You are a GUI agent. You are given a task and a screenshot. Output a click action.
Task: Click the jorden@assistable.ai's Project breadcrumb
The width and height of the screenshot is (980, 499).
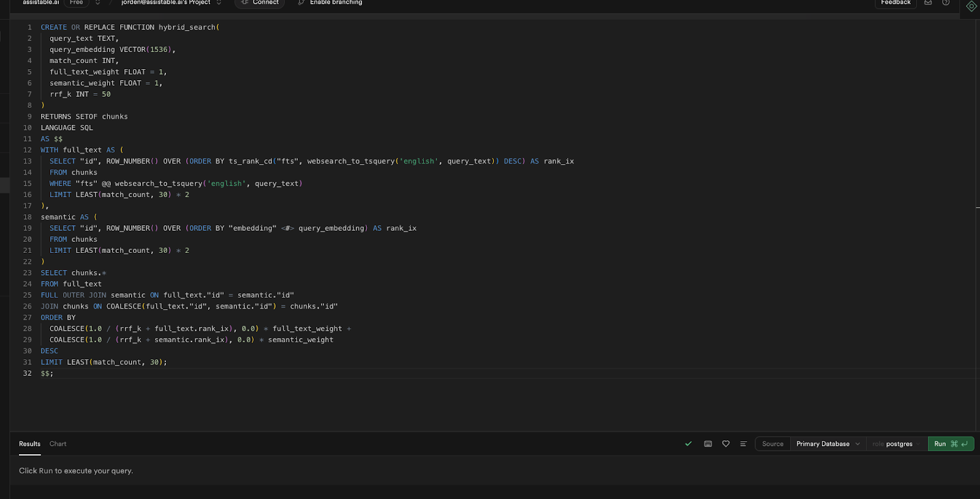tap(165, 3)
